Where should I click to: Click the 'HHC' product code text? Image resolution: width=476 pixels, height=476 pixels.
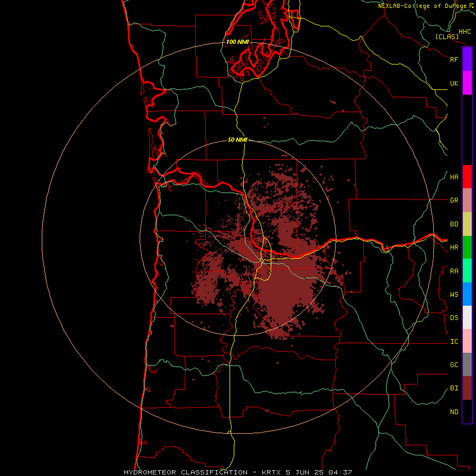pyautogui.click(x=464, y=32)
